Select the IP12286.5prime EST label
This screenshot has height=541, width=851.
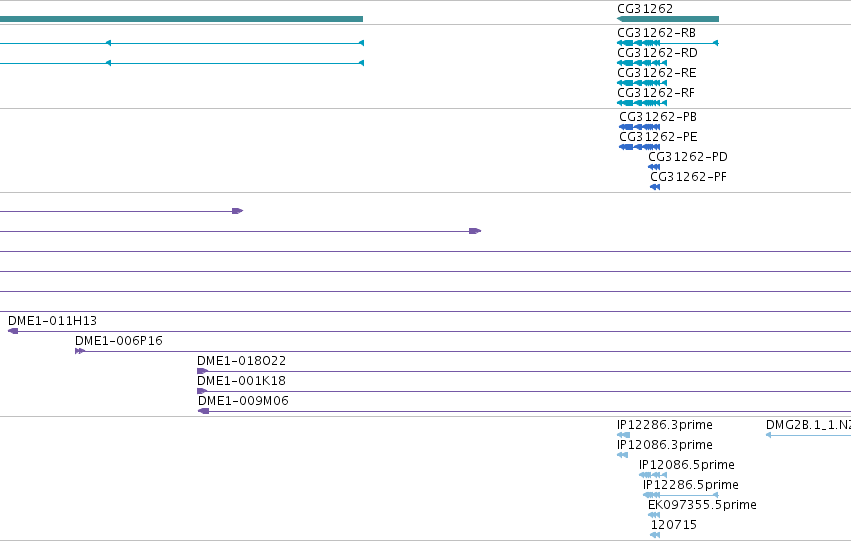(690, 485)
